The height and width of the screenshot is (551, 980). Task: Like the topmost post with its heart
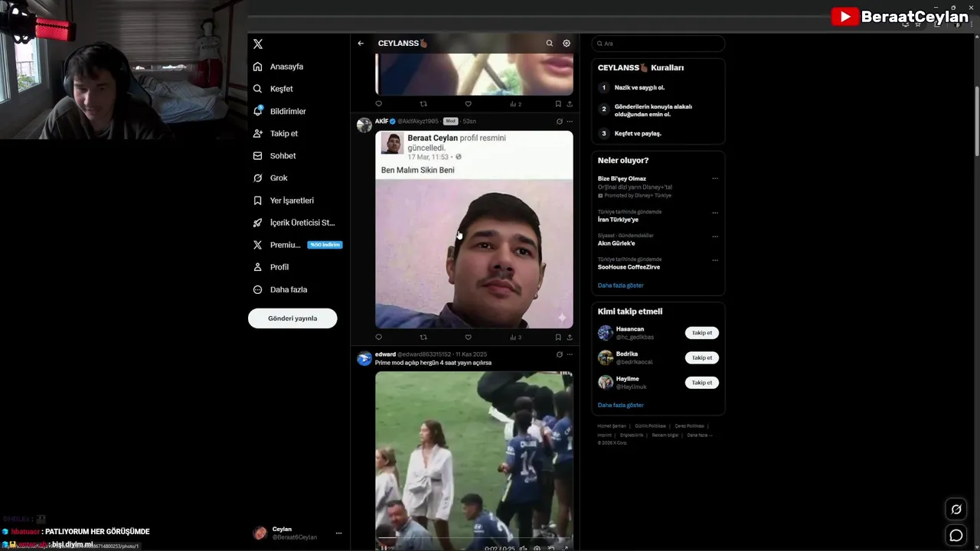click(x=468, y=104)
